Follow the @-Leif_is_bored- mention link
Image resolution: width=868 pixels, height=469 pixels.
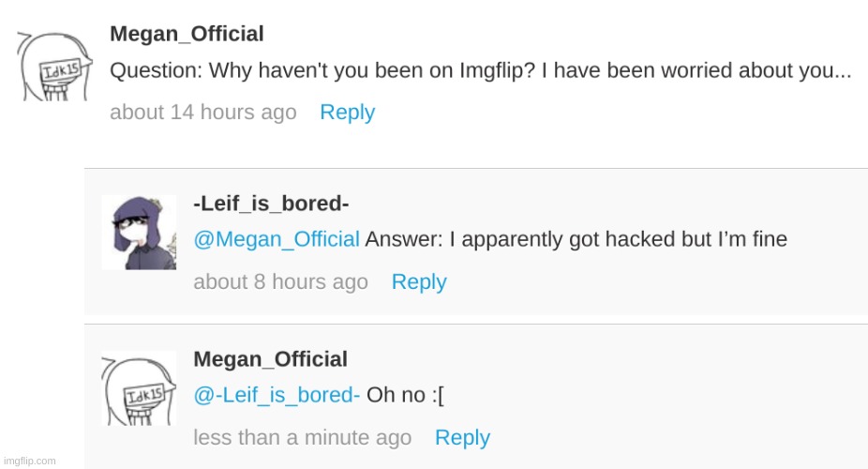pos(277,395)
